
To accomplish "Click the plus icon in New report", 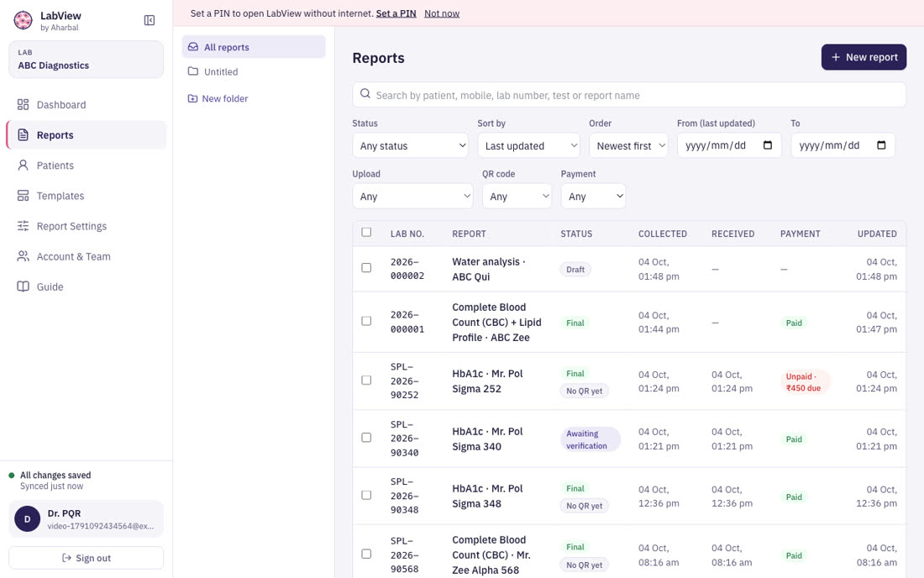I will (x=836, y=57).
